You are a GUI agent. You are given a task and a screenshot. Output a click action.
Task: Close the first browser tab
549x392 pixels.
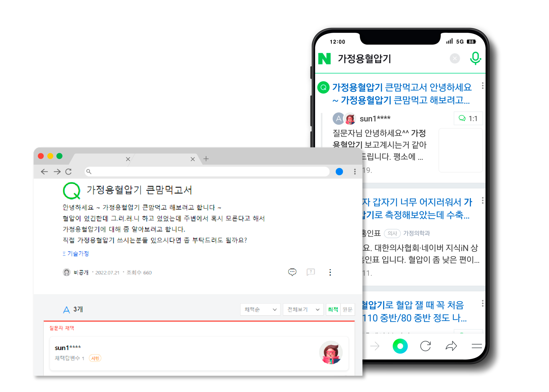[x=128, y=159]
